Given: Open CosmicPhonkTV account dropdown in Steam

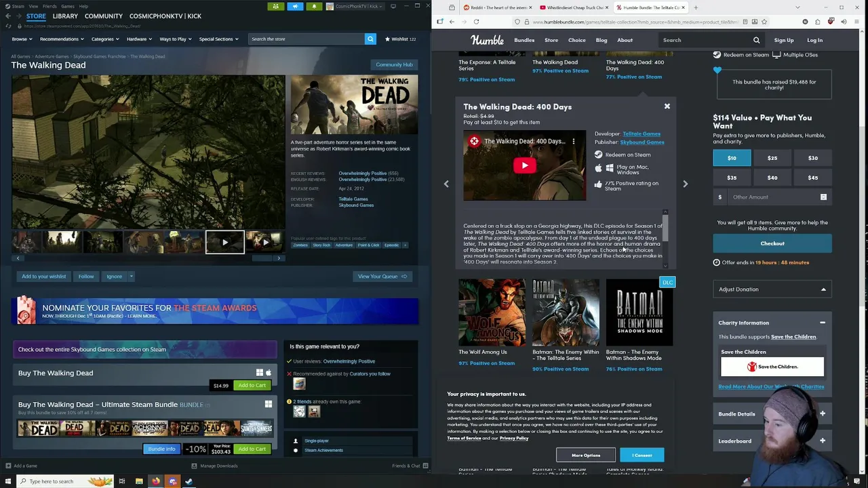Looking at the screenshot, I should click(354, 6).
